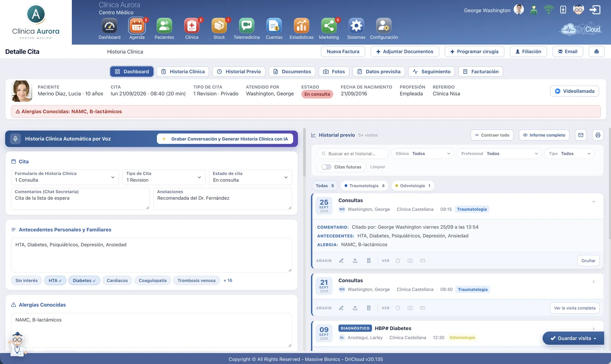Toggle the Citas futuras switch

tap(326, 167)
